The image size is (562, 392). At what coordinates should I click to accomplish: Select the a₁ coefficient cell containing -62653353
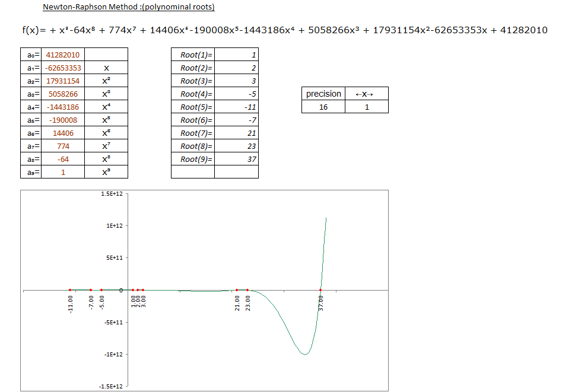(x=63, y=68)
